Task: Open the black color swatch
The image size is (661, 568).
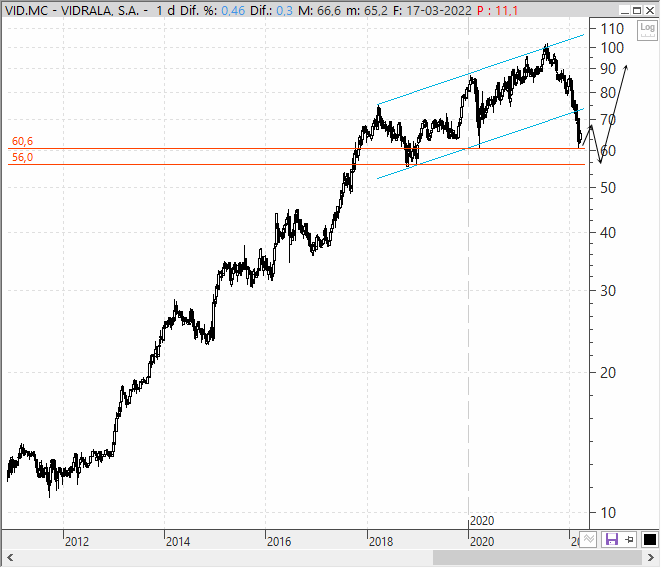Action: tap(649, 539)
